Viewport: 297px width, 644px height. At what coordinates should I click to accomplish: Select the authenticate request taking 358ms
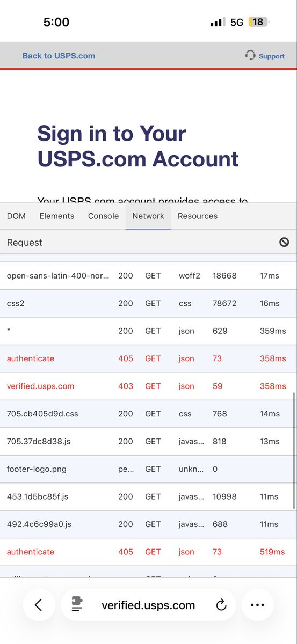point(148,358)
